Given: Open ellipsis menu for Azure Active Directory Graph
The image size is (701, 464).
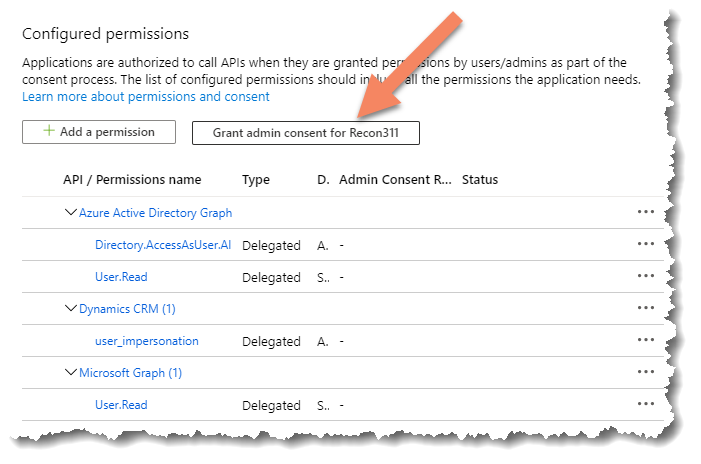Looking at the screenshot, I should pos(645,212).
